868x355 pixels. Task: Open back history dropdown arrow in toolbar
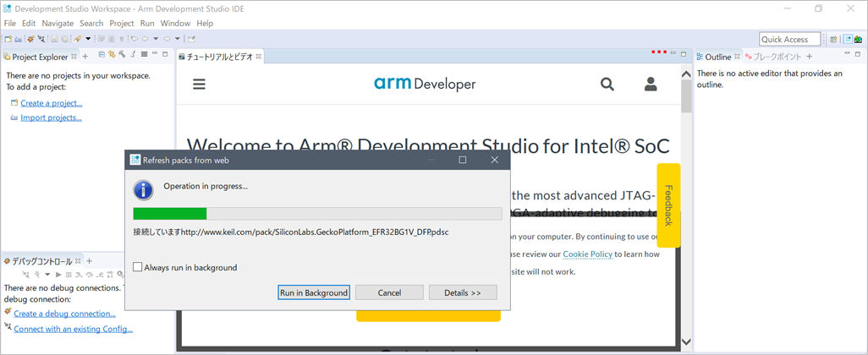(x=157, y=39)
